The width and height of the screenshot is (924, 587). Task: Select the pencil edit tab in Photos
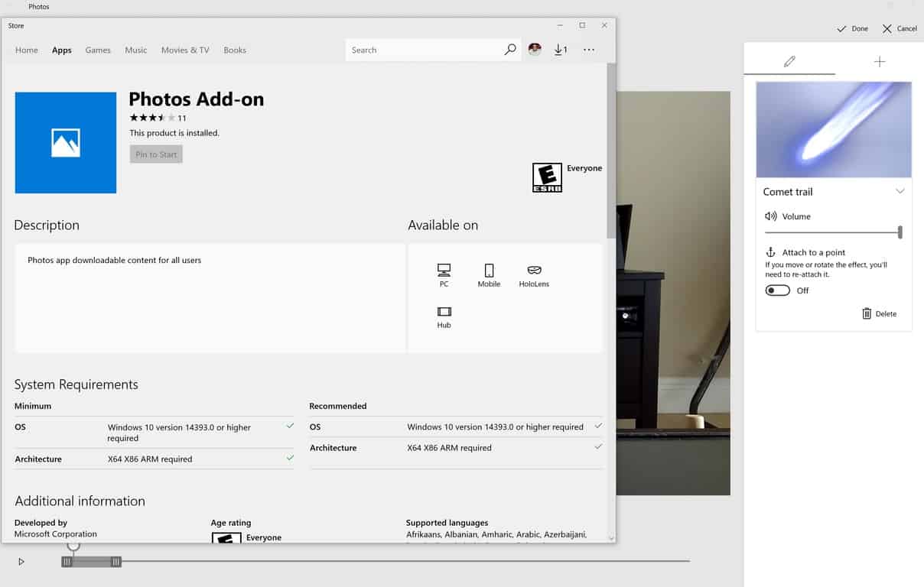789,62
